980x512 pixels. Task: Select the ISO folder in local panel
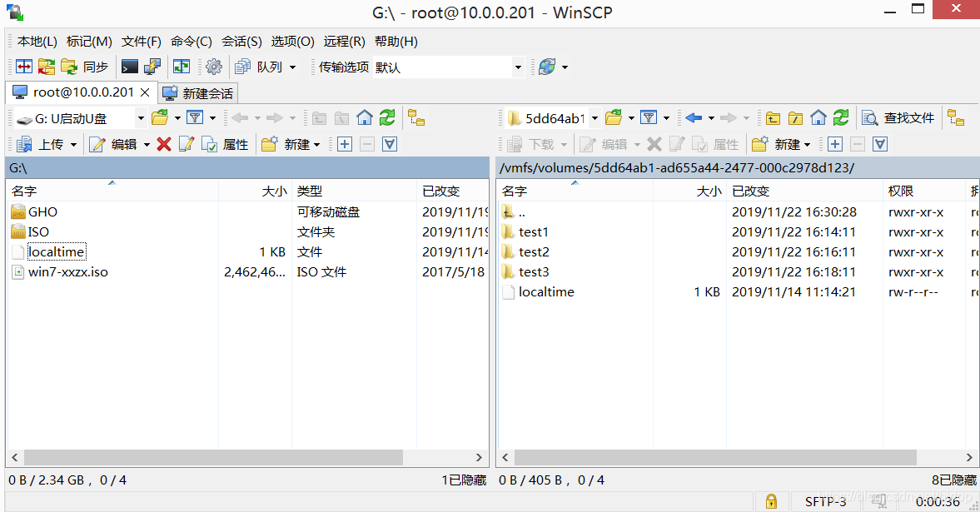coord(38,232)
